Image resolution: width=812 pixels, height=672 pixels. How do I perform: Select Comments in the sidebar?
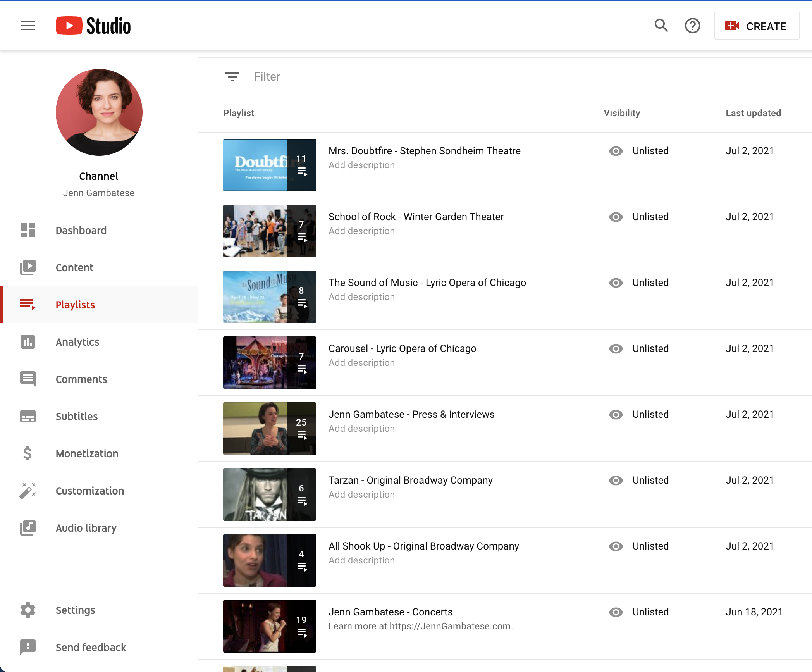pyautogui.click(x=99, y=379)
